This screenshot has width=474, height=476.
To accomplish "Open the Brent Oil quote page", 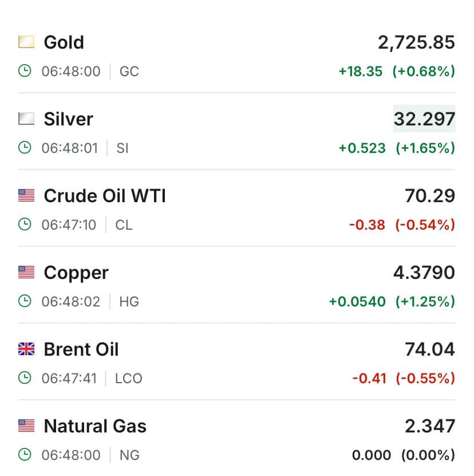I will point(81,349).
